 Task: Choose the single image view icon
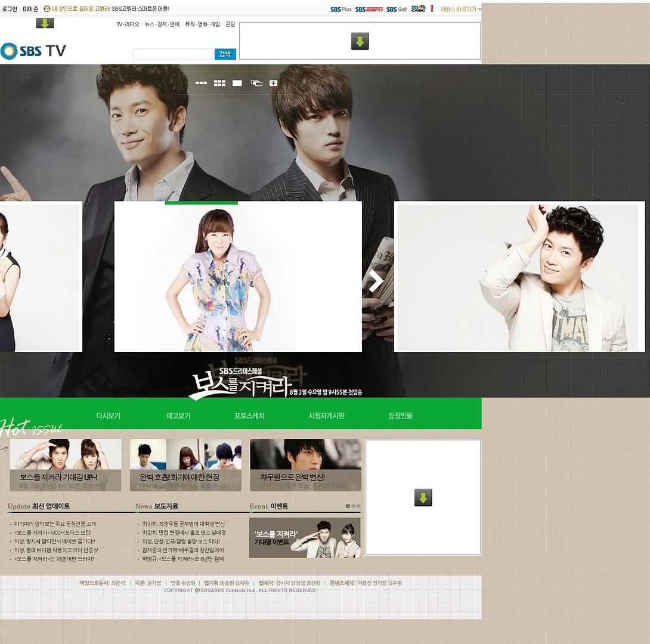(x=237, y=83)
